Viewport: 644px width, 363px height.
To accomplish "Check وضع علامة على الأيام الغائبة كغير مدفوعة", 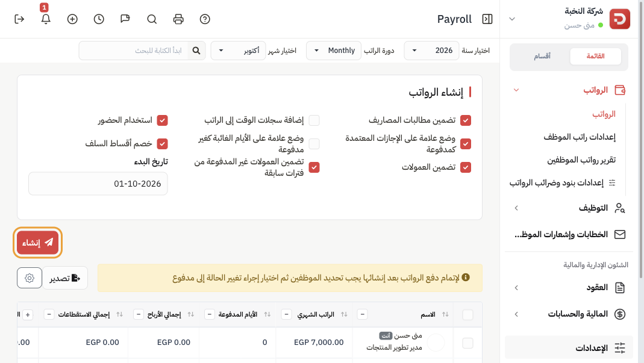I will 314,144.
